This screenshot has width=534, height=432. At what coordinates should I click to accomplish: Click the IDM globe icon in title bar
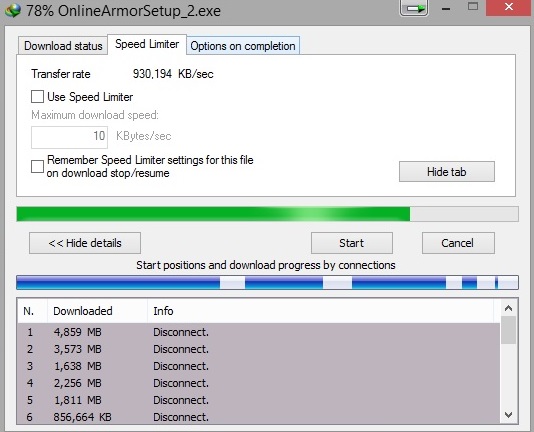(x=13, y=10)
